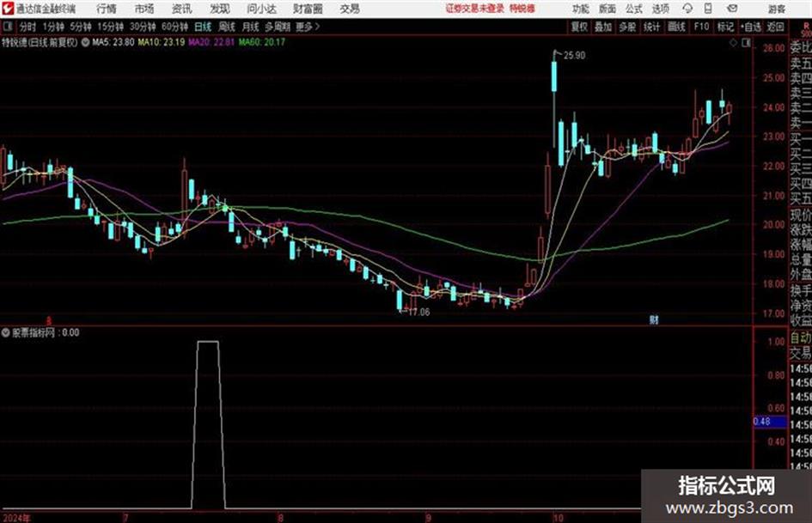Viewport: 812px width, 523px height.
Task: Click 证券交易未登录 status link
Action: coord(474,9)
